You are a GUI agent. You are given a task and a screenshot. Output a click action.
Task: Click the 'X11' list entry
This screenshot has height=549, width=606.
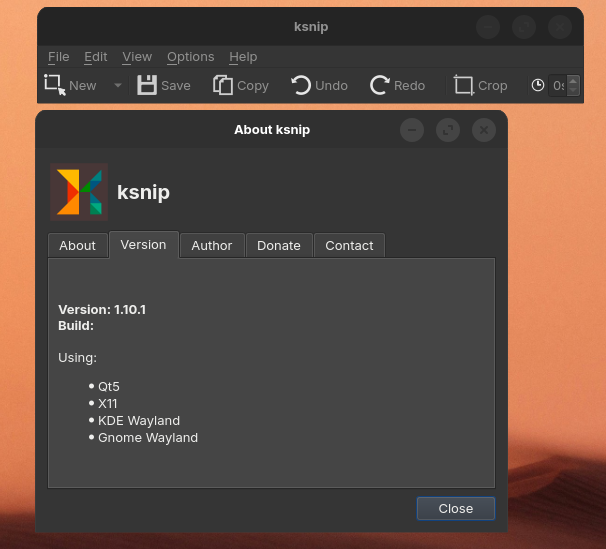click(107, 404)
